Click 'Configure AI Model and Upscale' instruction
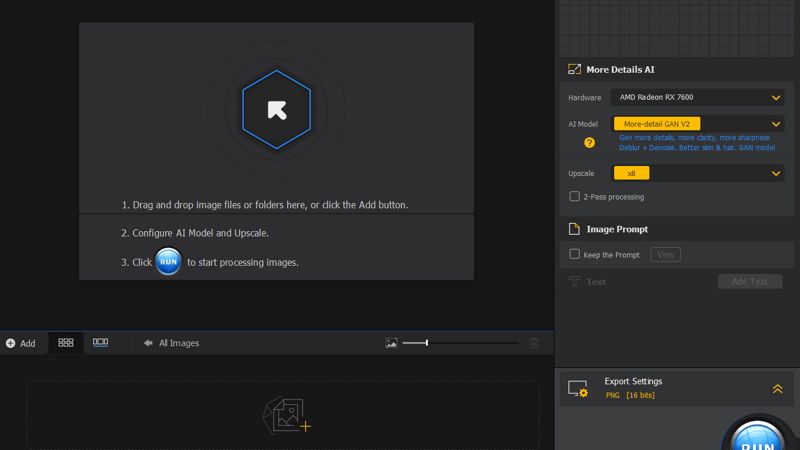This screenshot has width=800, height=450. coord(195,233)
